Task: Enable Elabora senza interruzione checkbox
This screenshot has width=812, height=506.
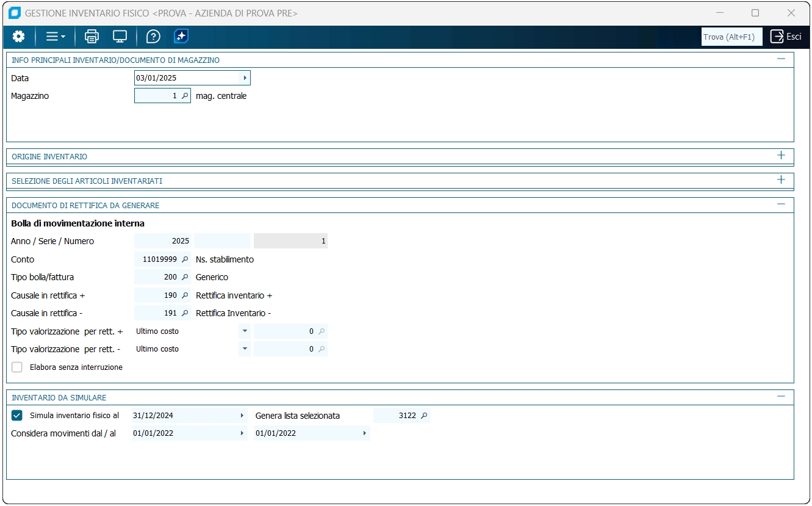Action: [17, 367]
